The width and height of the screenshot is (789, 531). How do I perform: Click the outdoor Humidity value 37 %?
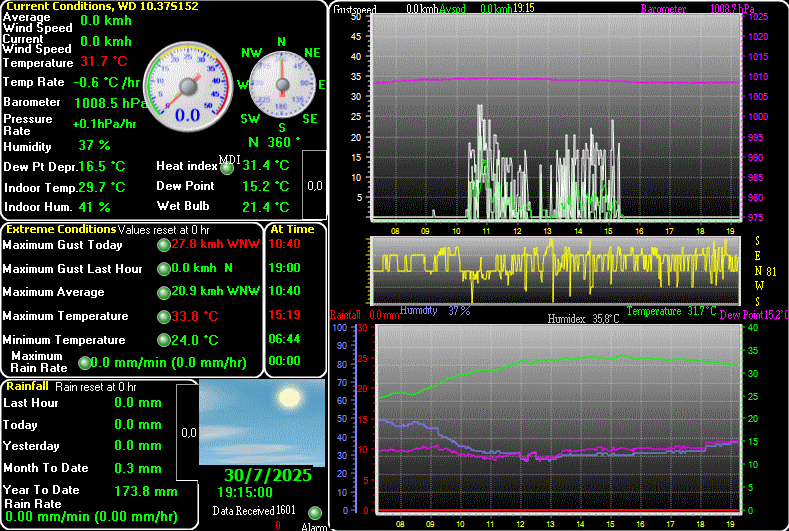(94, 145)
